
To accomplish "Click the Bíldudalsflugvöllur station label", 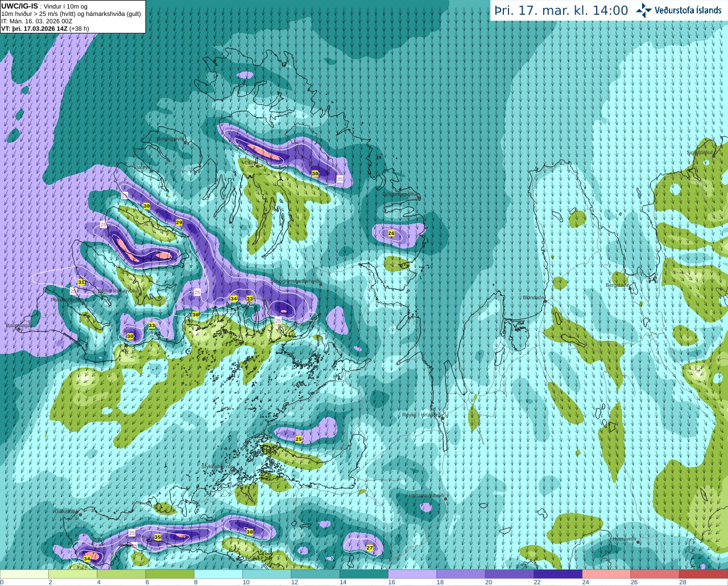I will click(118, 290).
